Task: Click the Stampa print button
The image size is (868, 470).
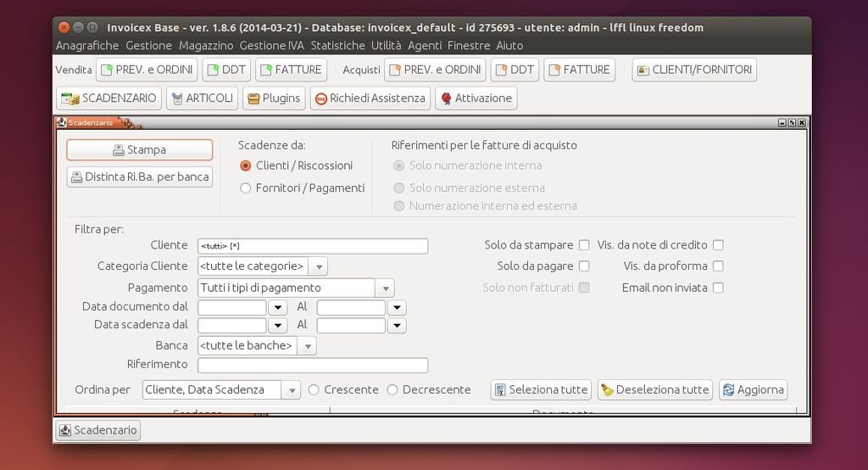Action: tap(139, 150)
